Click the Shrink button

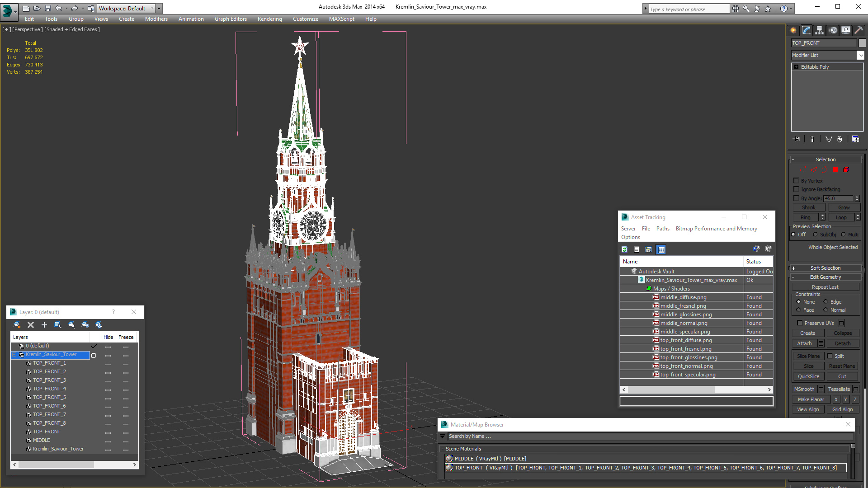(809, 207)
